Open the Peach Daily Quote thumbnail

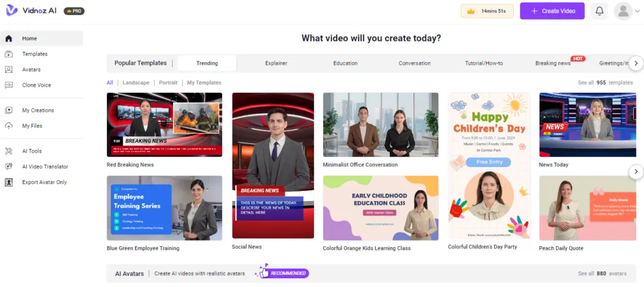(588, 208)
